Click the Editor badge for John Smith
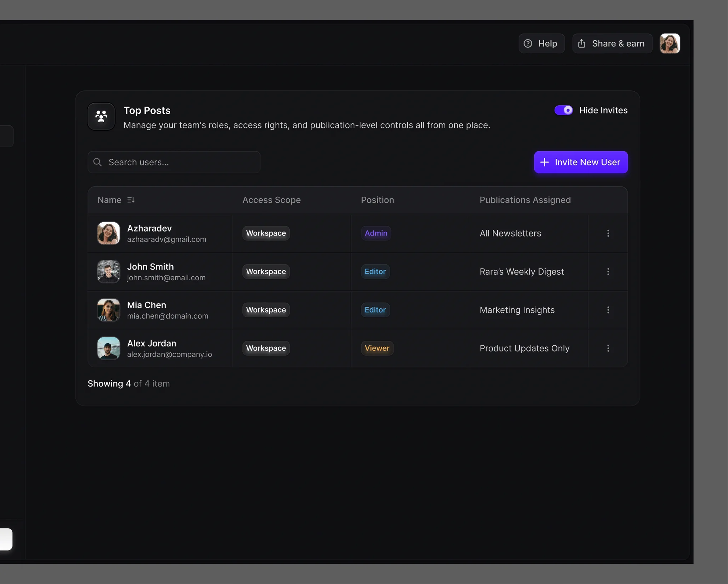The image size is (728, 584). [x=375, y=272]
